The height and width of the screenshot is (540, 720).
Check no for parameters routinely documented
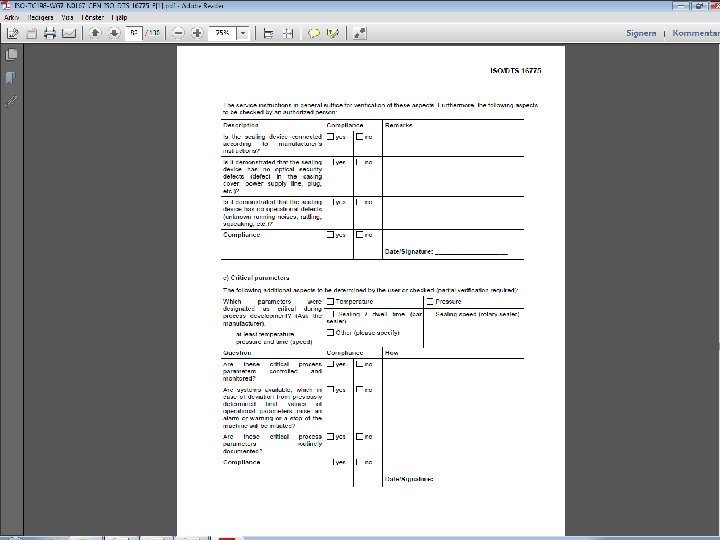[x=360, y=436]
